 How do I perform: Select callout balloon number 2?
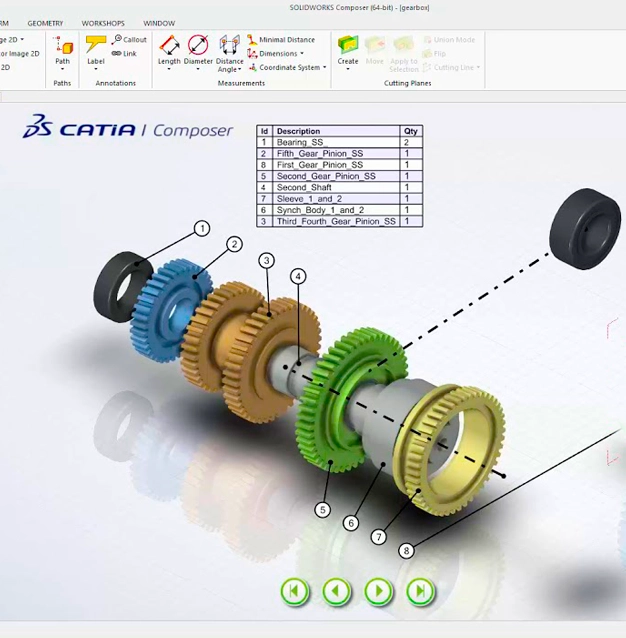[x=234, y=245]
